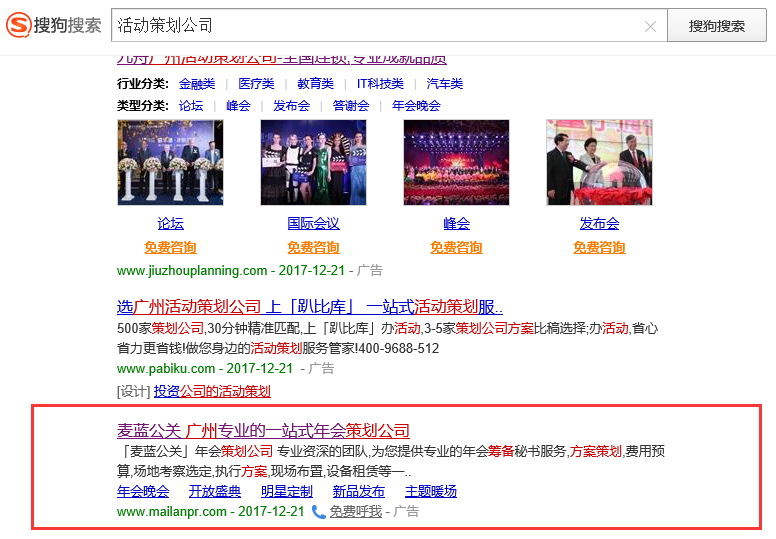Open the 选广州活动策划公司 趴比库 result title

click(310, 307)
